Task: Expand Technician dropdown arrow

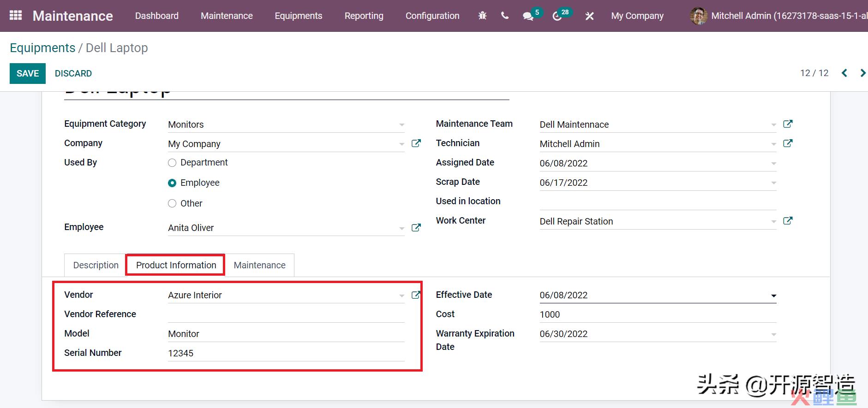Action: [773, 144]
